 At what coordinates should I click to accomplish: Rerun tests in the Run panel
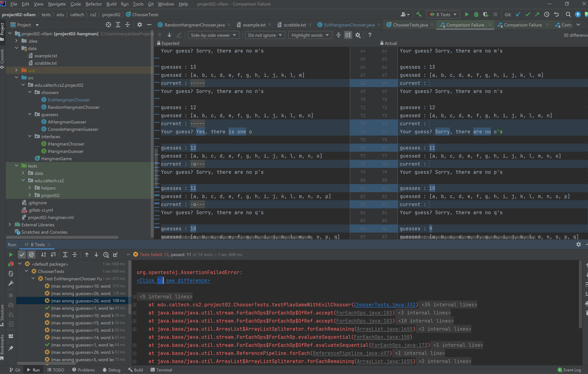tap(11, 255)
